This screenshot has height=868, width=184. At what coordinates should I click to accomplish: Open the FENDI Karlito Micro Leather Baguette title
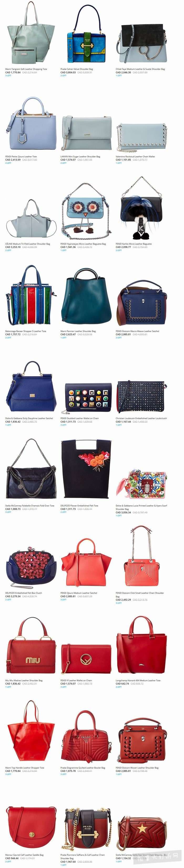[x=134, y=244]
